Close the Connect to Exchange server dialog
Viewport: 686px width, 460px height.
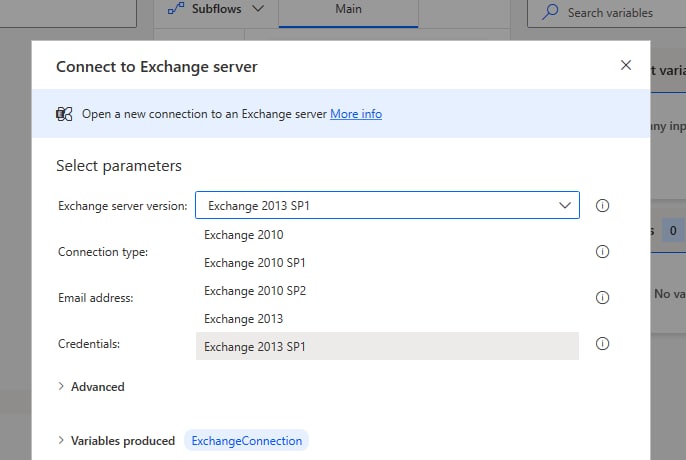626,65
